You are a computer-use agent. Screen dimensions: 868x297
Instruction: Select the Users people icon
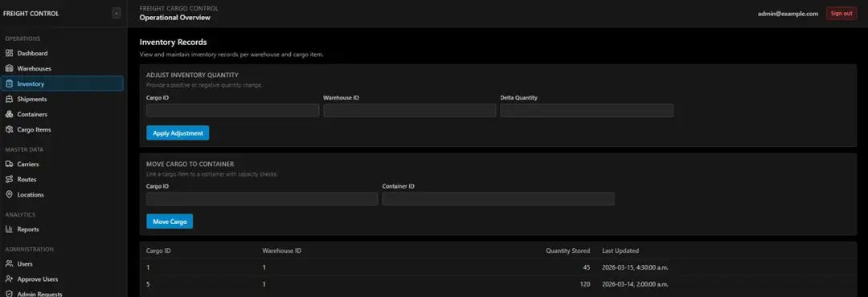9,264
